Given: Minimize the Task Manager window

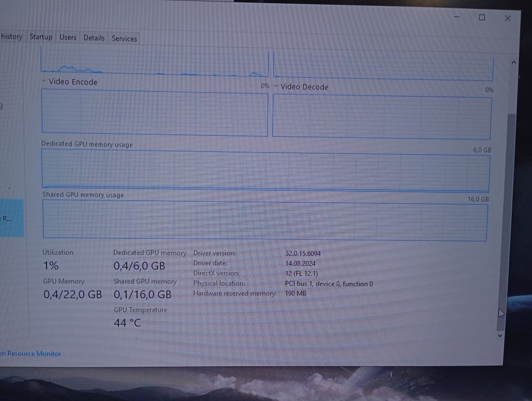Looking at the screenshot, I should tap(457, 17).
